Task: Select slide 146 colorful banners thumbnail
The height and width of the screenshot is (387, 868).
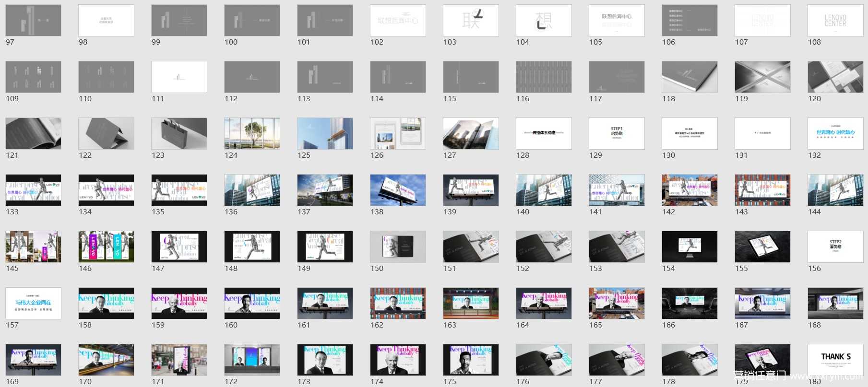Action: point(106,247)
